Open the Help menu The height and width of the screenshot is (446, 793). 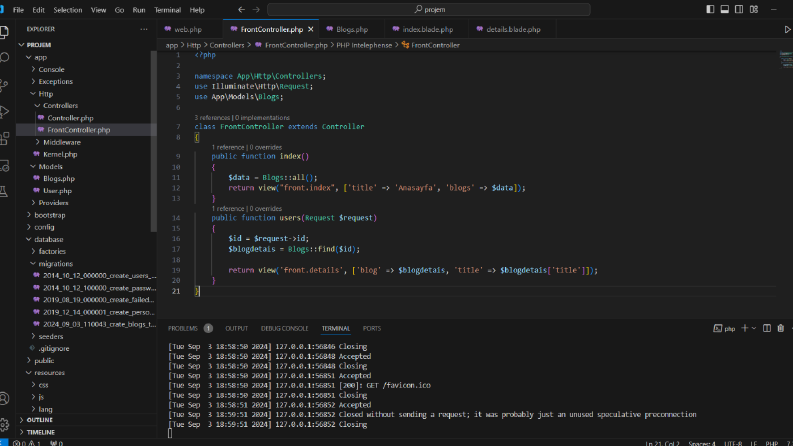click(197, 10)
